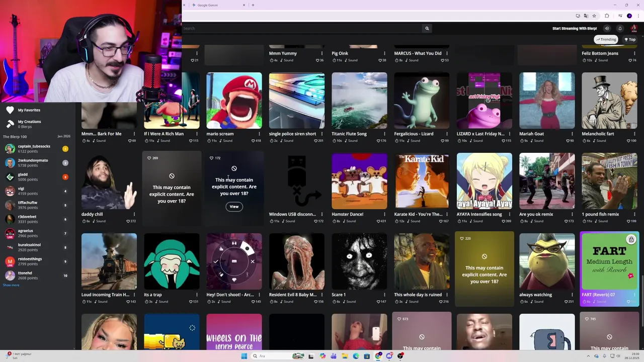Click the heart icon above 220 count

point(462,238)
